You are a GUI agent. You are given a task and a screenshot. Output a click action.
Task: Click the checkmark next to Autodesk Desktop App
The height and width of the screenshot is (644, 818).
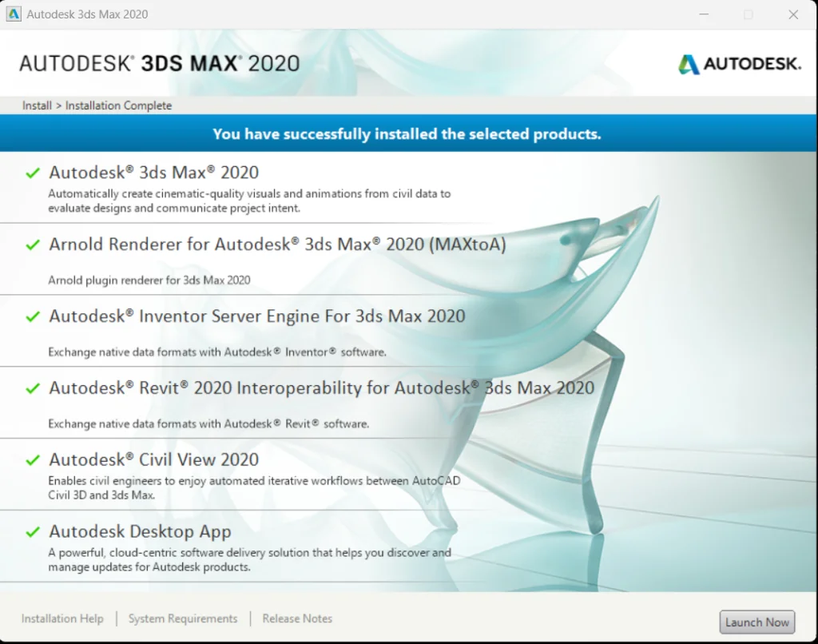(33, 532)
